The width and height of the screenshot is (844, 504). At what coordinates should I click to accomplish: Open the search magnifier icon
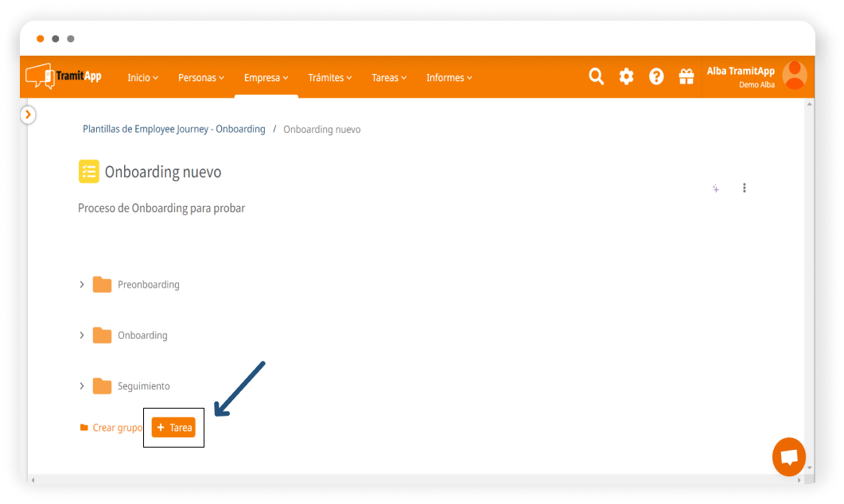pyautogui.click(x=596, y=76)
